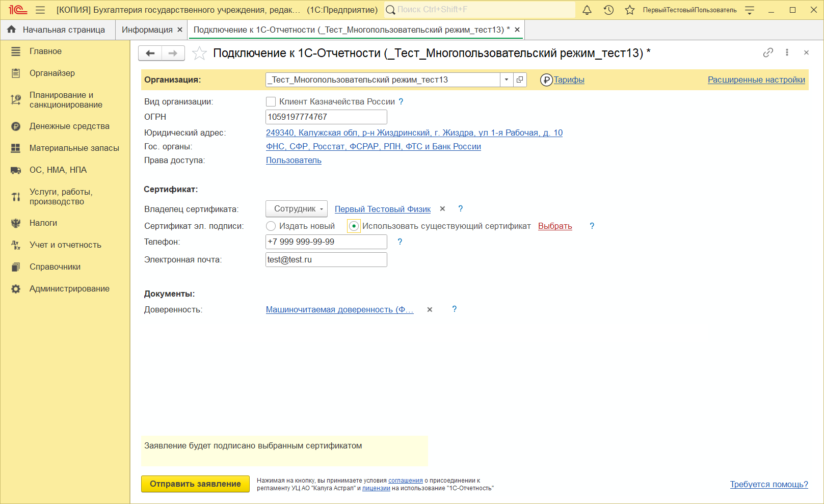Open organization card button
This screenshot has height=504, width=824.
pos(520,79)
